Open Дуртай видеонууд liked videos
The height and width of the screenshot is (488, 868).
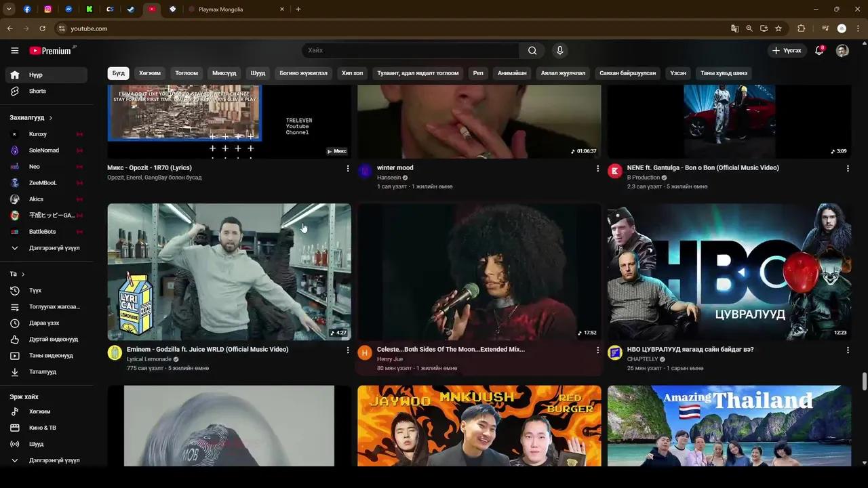click(46, 340)
